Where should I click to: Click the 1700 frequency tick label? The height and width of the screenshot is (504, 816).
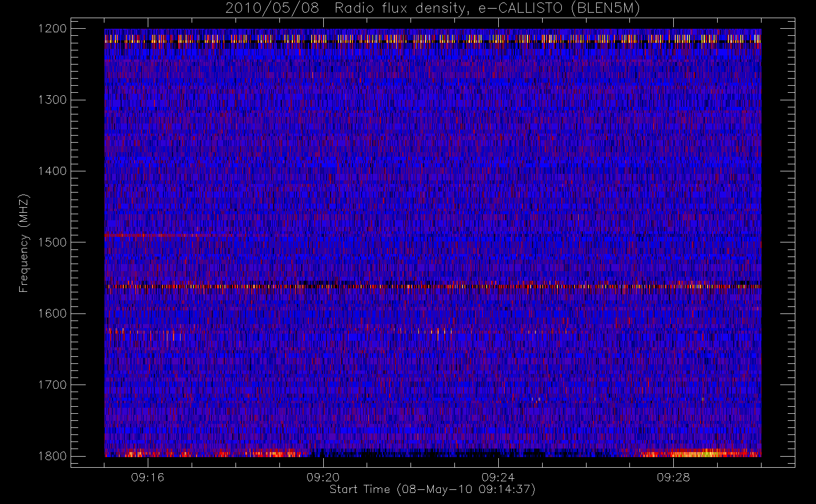(53, 385)
